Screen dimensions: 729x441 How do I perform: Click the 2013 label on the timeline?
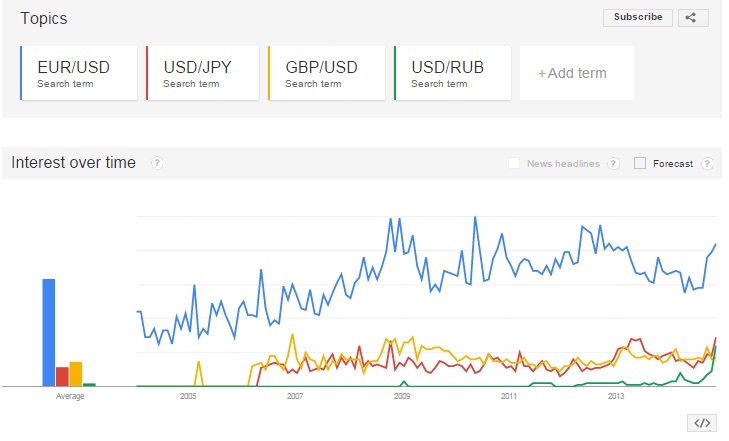(x=616, y=397)
